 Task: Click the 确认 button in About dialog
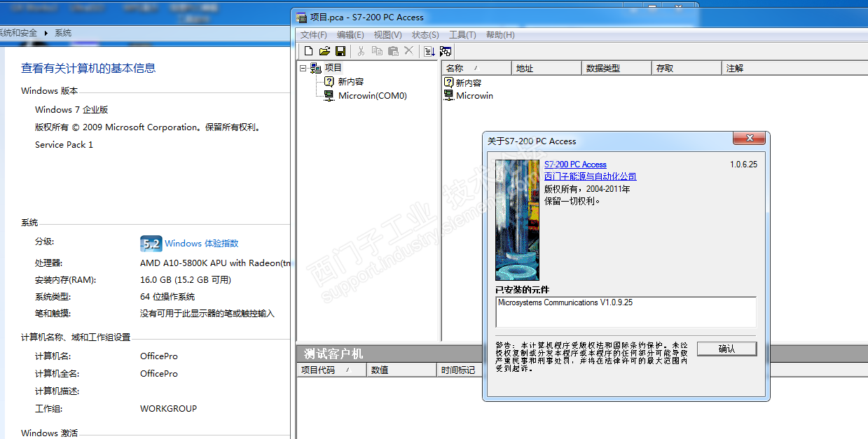727,349
